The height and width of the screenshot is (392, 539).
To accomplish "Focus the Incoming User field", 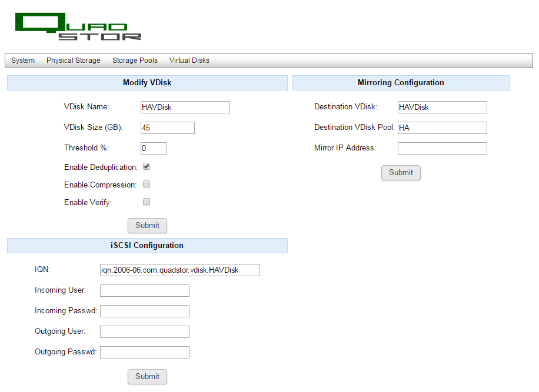I will 145,290.
